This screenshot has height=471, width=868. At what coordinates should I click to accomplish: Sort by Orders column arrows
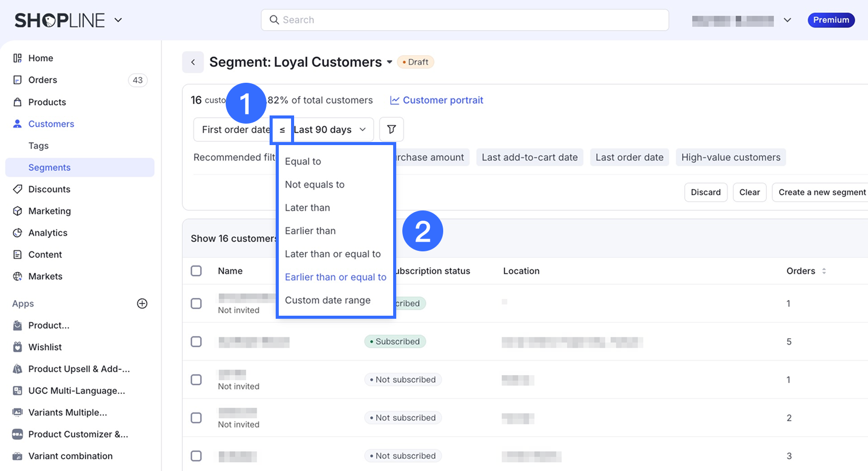824,271
